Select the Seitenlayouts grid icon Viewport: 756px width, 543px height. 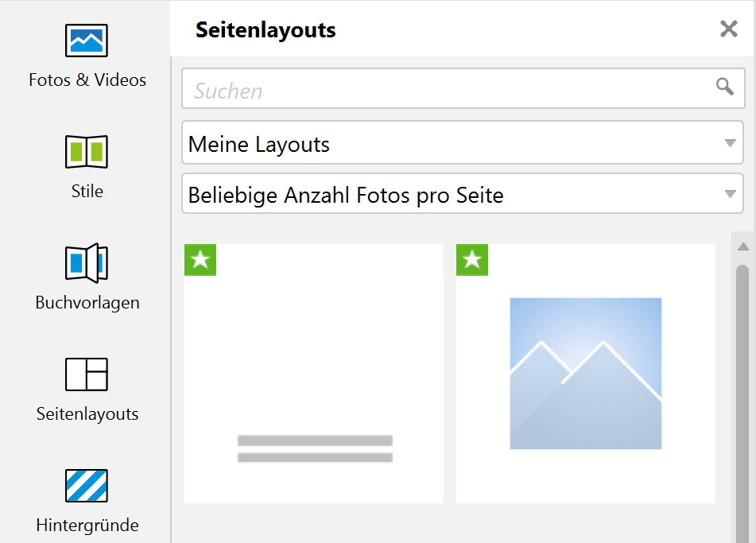(x=87, y=374)
